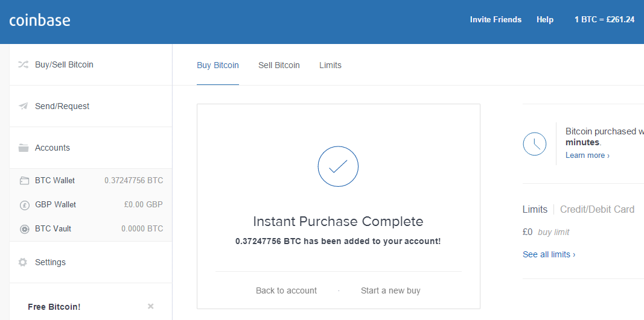
Task: Click the BTC Vault icon
Action: pyautogui.click(x=24, y=229)
